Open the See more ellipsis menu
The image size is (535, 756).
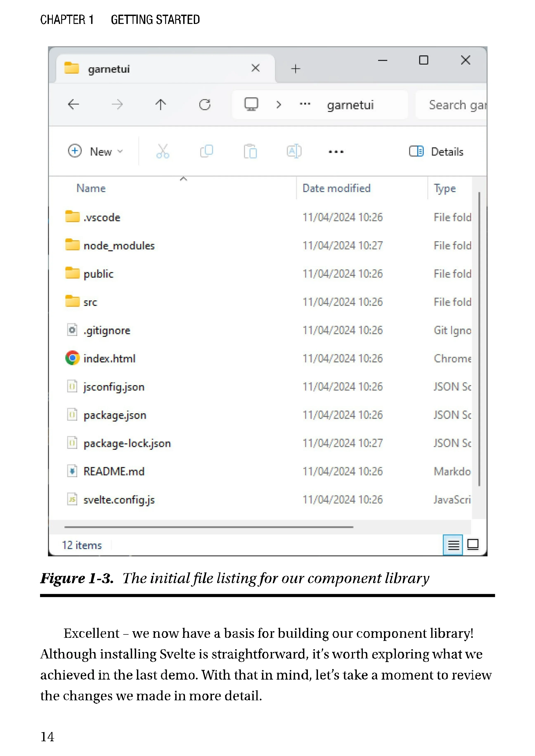pyautogui.click(x=336, y=152)
